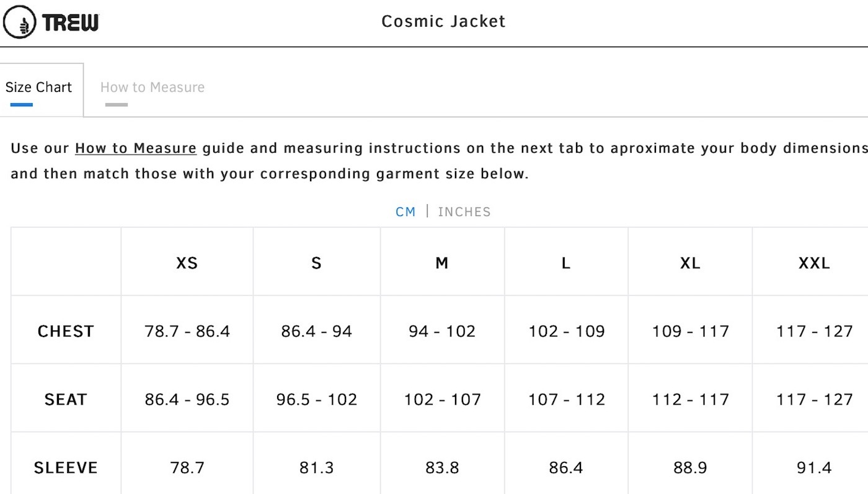Click the S size column header
The height and width of the screenshot is (494, 868).
pos(317,263)
